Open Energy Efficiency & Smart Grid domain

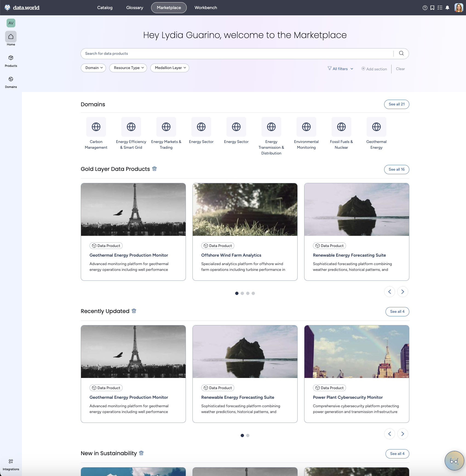(131, 133)
